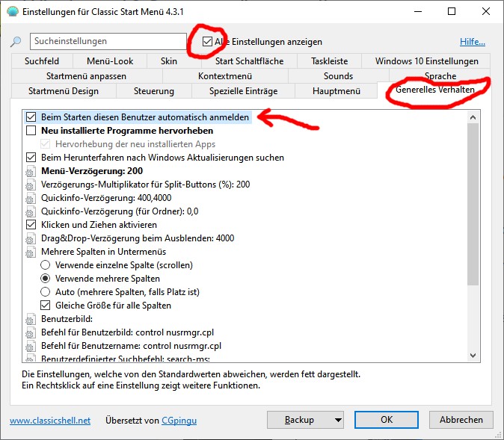The height and width of the screenshot is (440, 504).
Task: Open the Kontextmenü tab
Action: (x=225, y=76)
